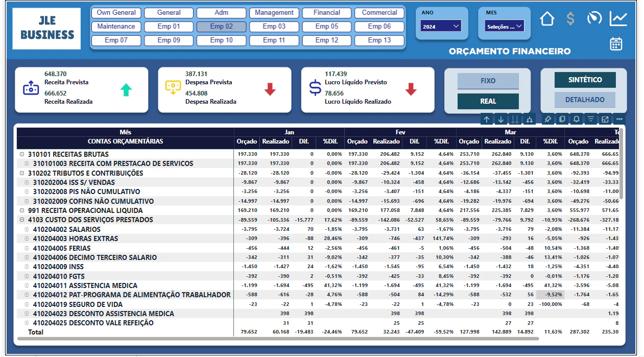This screenshot has width=644, height=357.
Task: Drill up using the up arrow
Action: (x=487, y=119)
